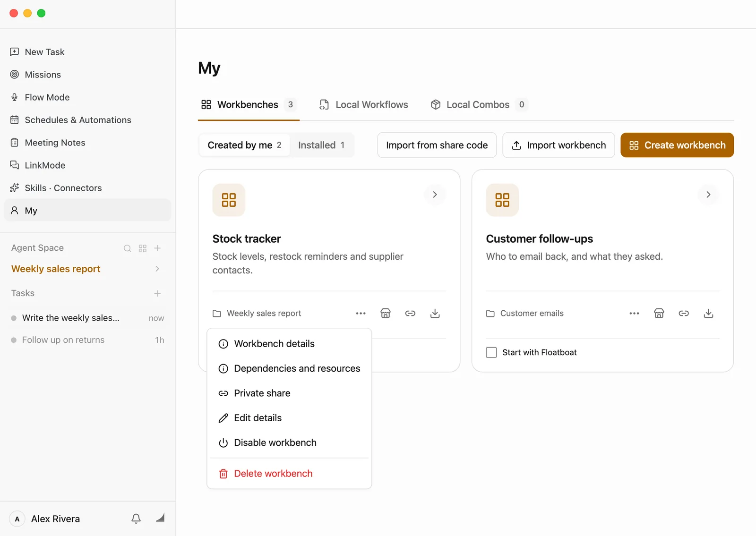Screen dimensions: 756x536
Task: Expand the Customer follow-ups card chevron
Action: pyautogui.click(x=708, y=195)
